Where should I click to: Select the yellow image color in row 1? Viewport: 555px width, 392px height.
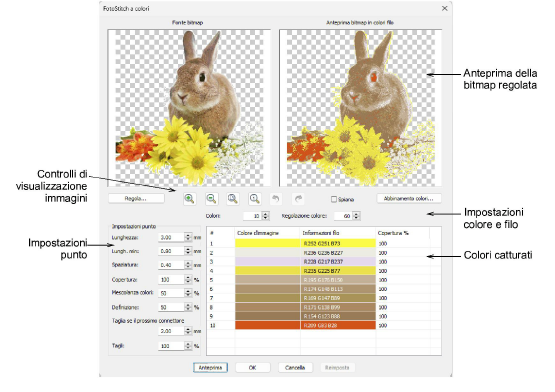coord(268,243)
